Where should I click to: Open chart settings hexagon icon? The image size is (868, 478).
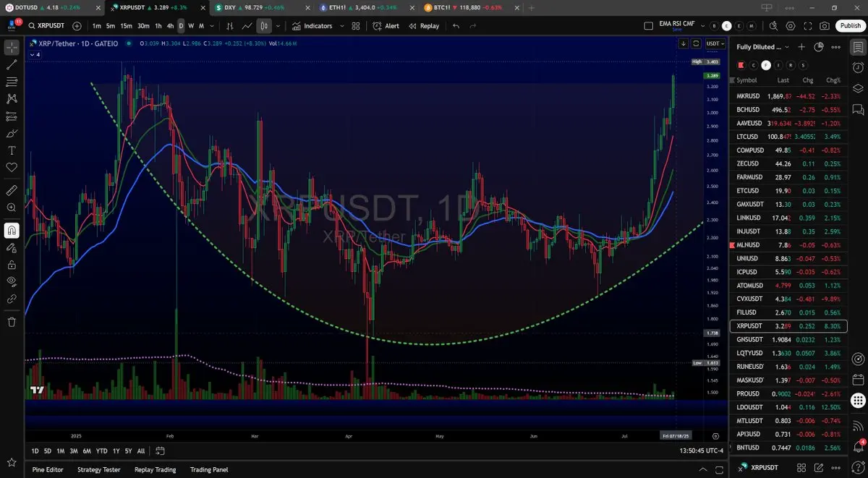pyautogui.click(x=791, y=26)
